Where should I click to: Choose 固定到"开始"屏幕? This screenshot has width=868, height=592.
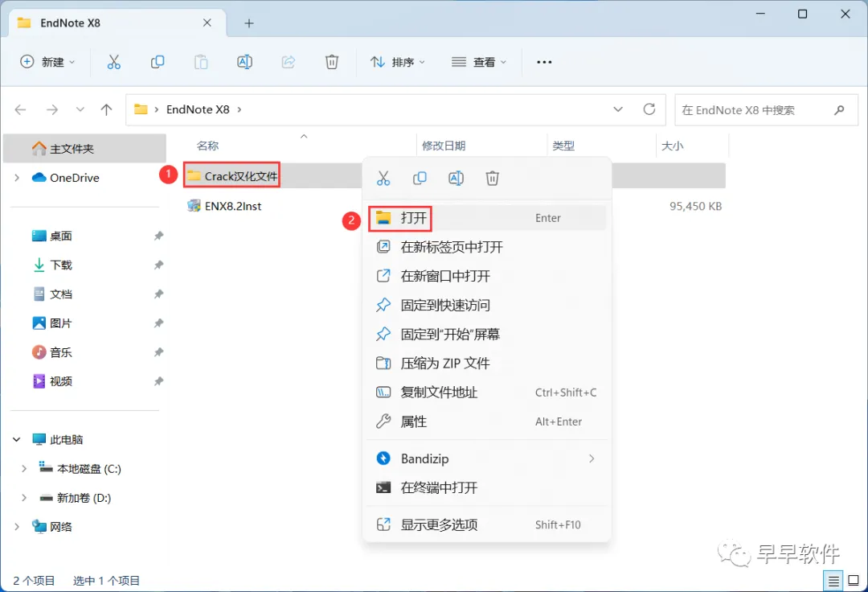coord(486,334)
